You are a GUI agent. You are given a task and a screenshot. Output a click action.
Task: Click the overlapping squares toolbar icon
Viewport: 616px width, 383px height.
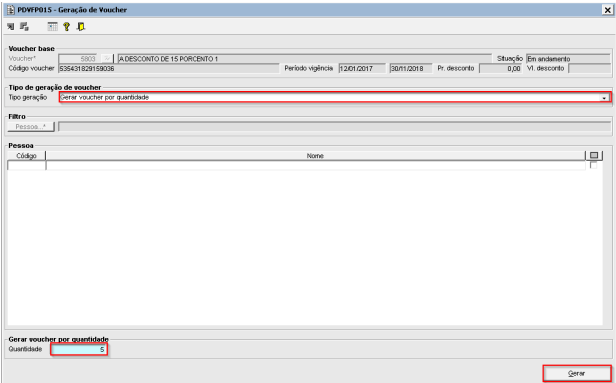click(24, 27)
